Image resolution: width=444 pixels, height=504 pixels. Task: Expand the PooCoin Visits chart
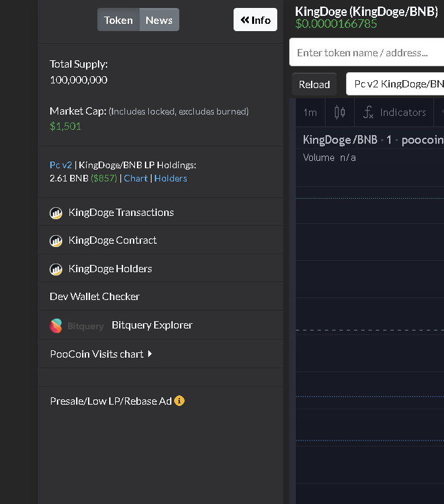pyautogui.click(x=101, y=354)
